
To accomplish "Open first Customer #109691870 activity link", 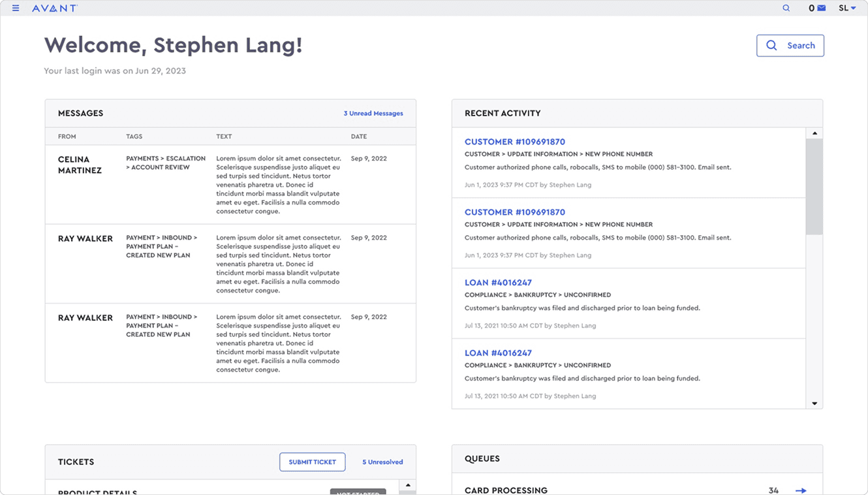I will click(514, 142).
